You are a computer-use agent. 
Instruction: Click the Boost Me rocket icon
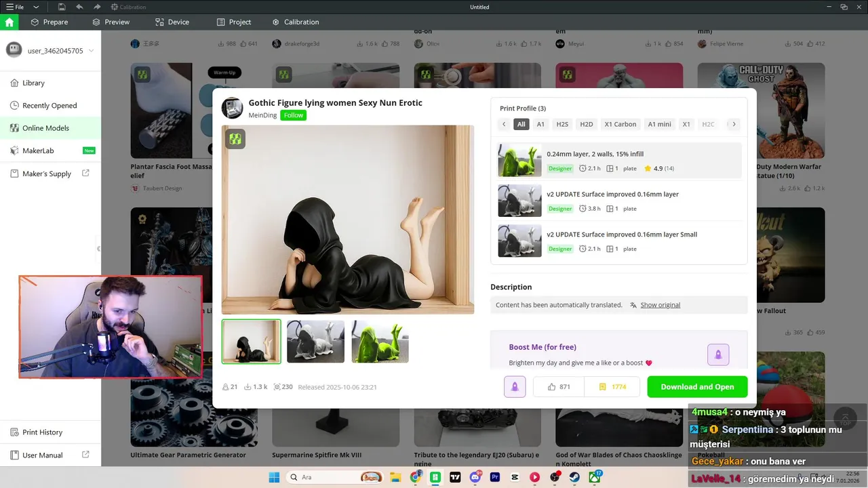(718, 354)
